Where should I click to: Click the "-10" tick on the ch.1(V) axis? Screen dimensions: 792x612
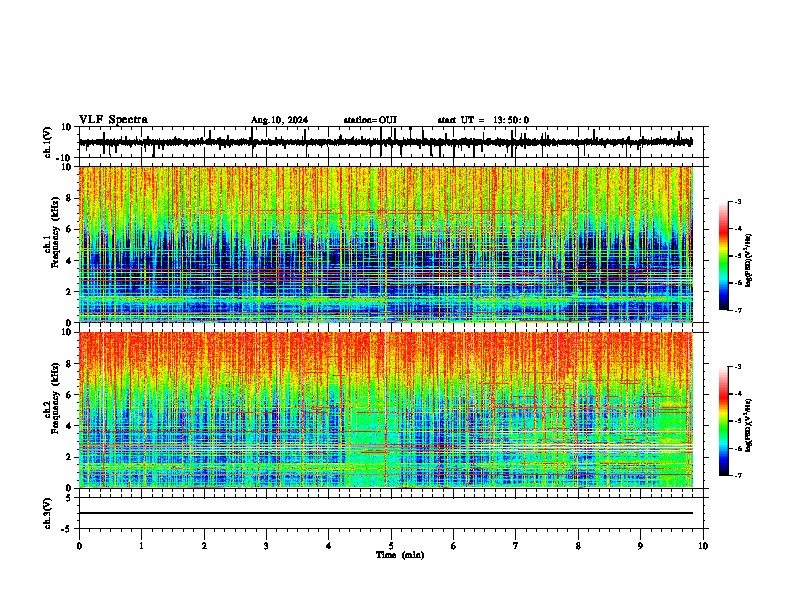click(x=65, y=158)
